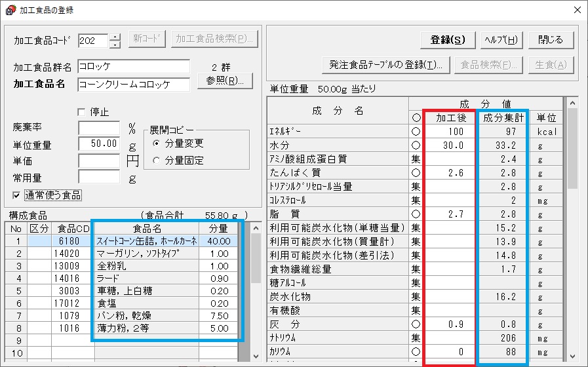Image resolution: width=588 pixels, height=367 pixels.
Task: Click the エネルギー 加工後 value cell
Action: [x=450, y=132]
